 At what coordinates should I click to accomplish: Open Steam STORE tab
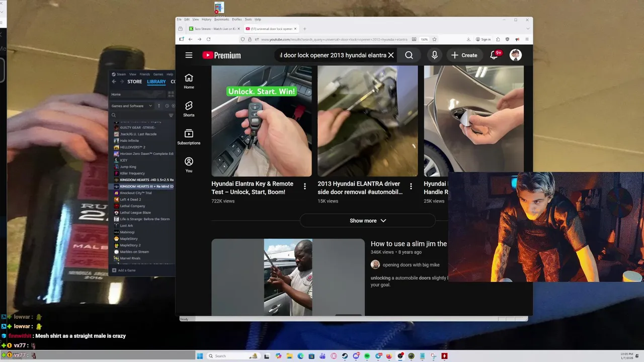click(134, 81)
